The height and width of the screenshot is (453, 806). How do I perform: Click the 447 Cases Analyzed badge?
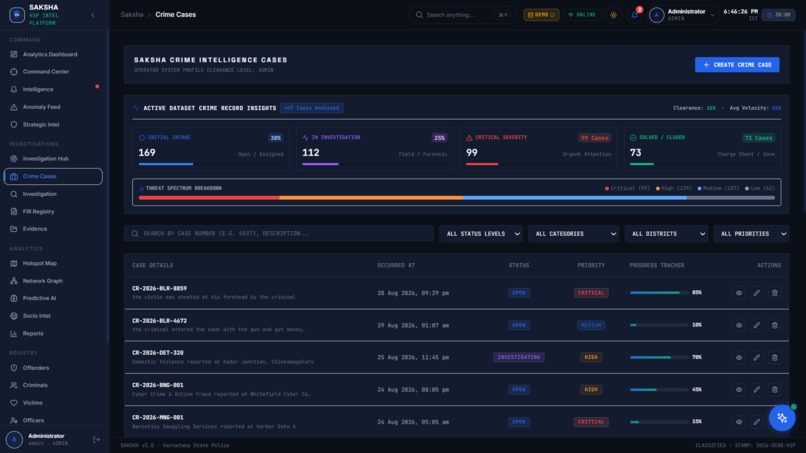coord(312,108)
